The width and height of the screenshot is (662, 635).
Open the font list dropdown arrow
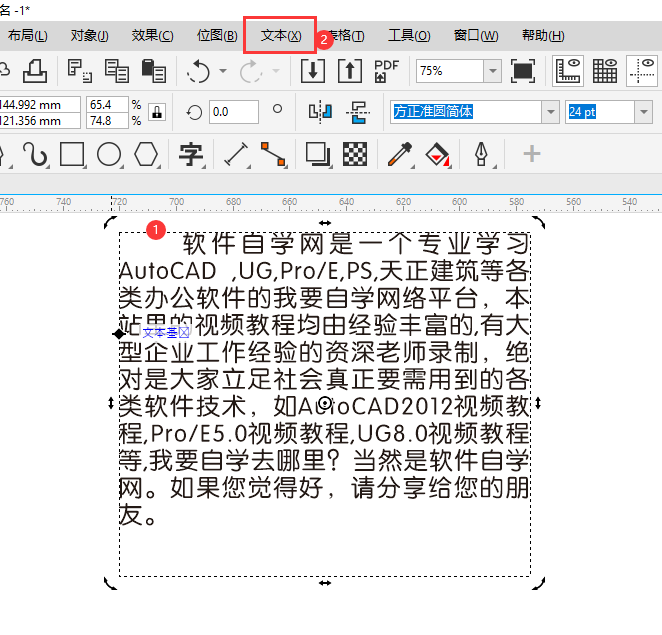(551, 112)
